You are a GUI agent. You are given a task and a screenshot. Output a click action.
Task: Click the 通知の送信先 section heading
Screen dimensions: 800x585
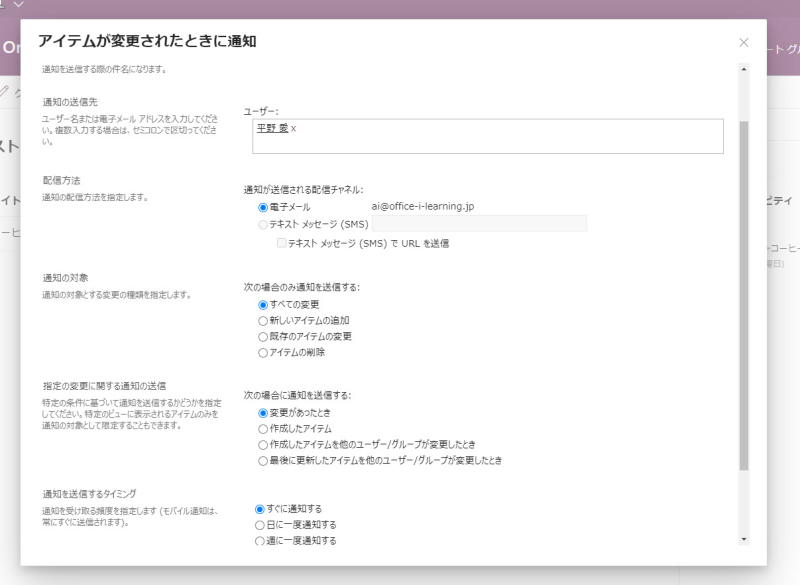coord(70,102)
